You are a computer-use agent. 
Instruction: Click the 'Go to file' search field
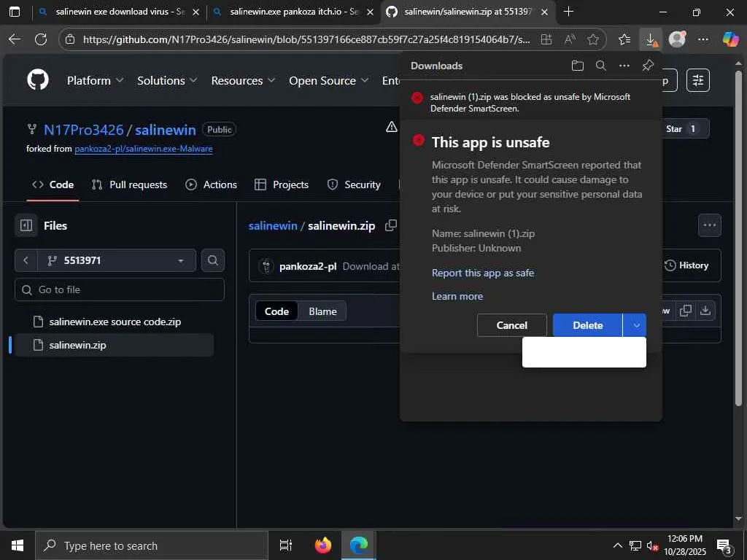point(120,289)
